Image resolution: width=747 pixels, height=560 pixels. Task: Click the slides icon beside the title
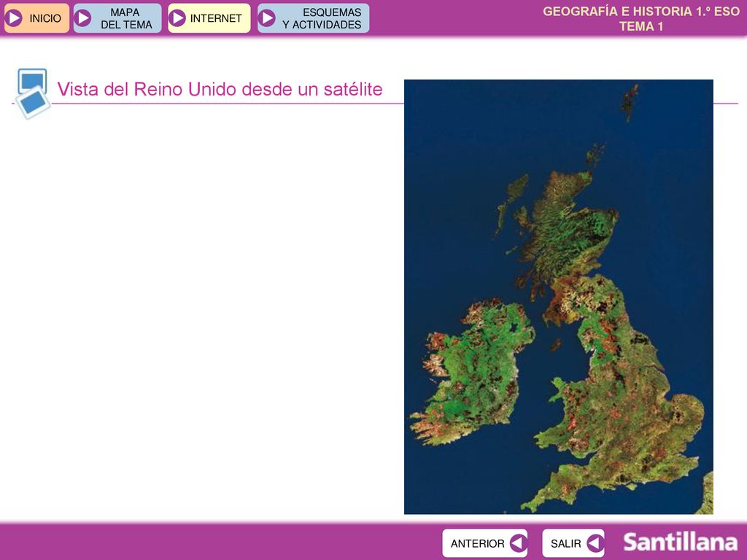32,93
